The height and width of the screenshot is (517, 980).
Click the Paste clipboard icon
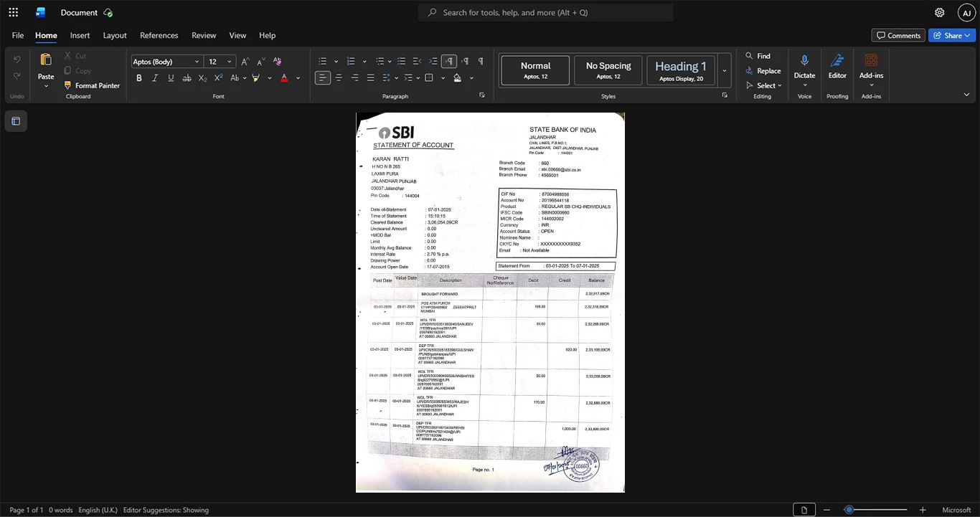tap(46, 60)
